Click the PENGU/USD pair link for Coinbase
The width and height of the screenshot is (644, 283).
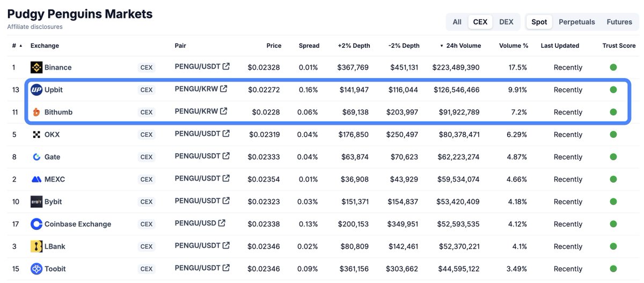(195, 223)
